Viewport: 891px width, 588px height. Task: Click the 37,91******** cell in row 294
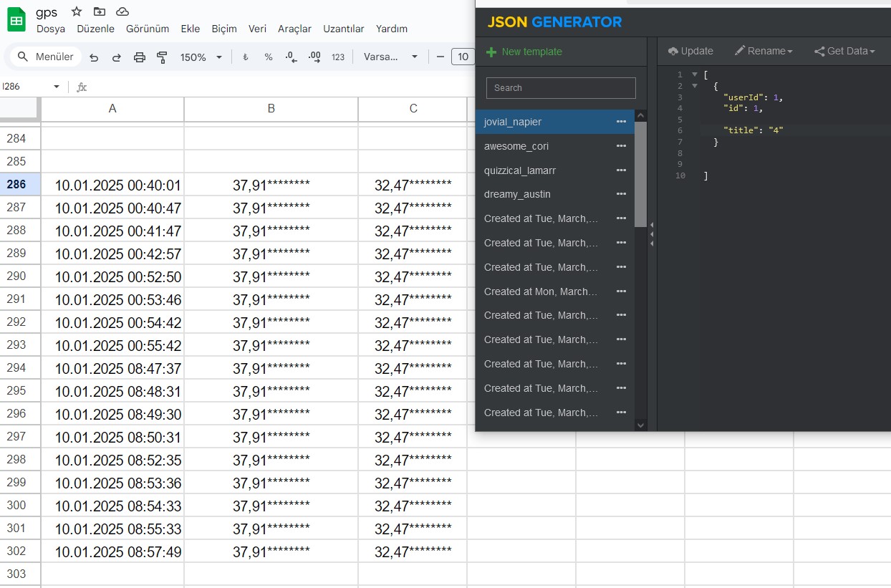pos(271,368)
